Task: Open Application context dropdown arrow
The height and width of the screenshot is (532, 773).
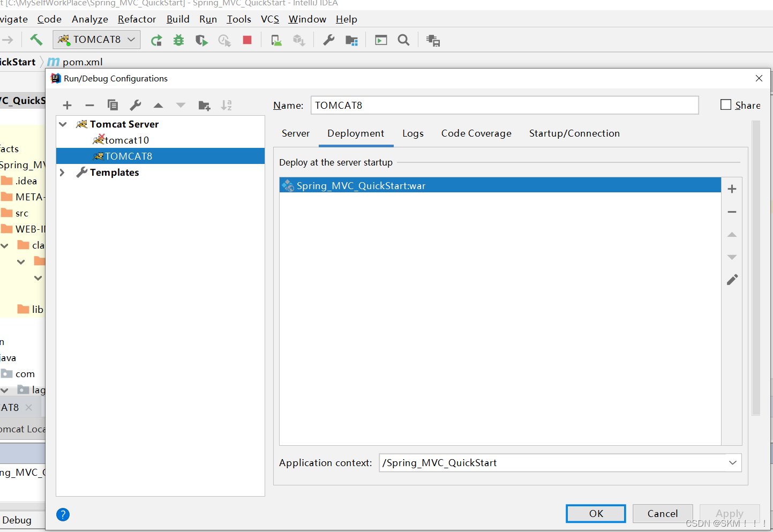Action: [x=732, y=463]
